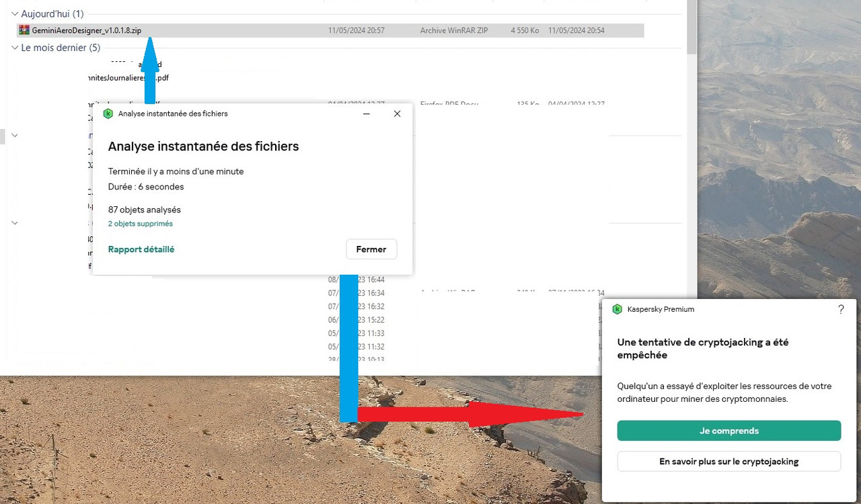Viewport: 861px width, 504px height.
Task: Open En savoir plus sur le cryptojacking
Action: (728, 461)
